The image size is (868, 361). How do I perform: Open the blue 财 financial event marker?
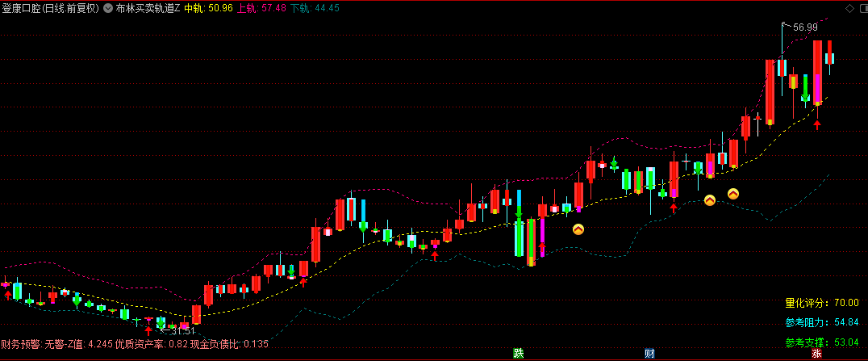650,354
